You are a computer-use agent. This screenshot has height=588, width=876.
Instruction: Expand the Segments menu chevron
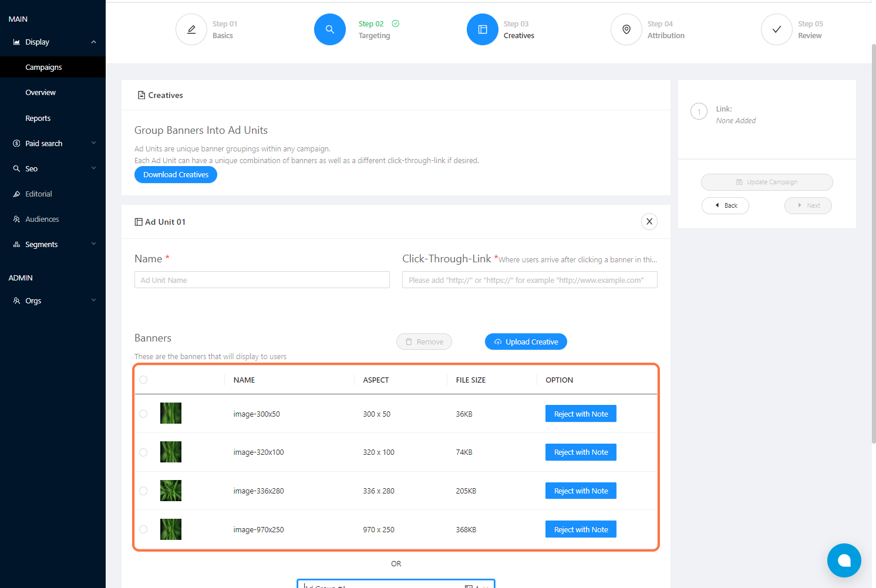(93, 244)
